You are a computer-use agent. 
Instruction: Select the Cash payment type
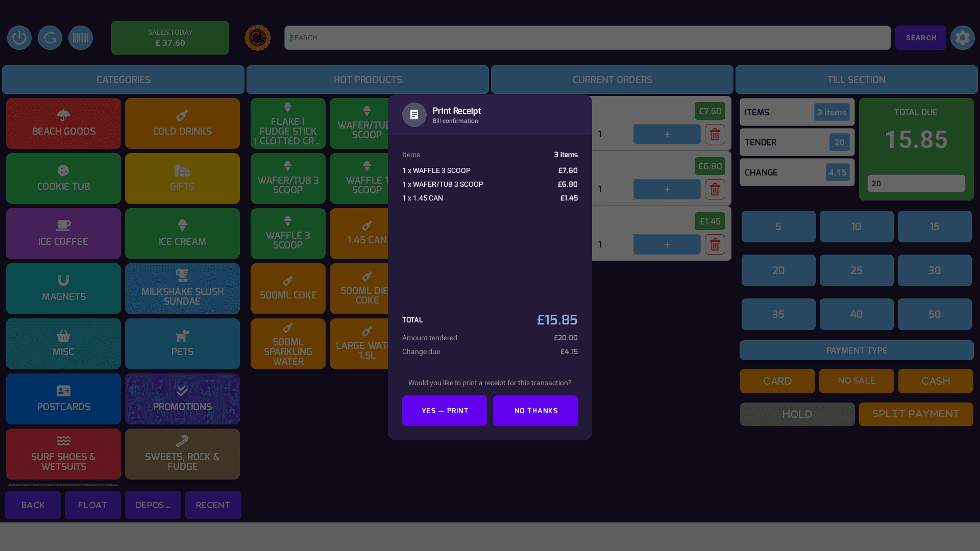point(935,381)
